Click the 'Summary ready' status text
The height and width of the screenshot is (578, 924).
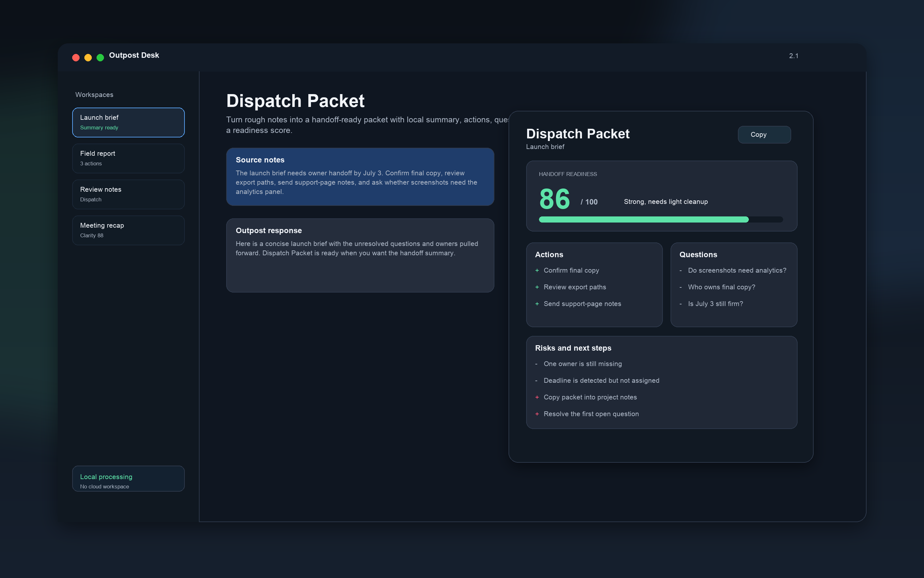point(99,128)
